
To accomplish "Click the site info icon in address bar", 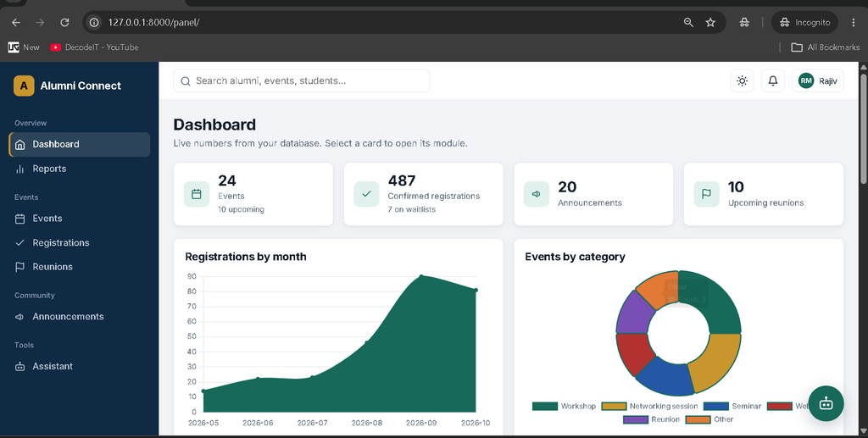I will (x=95, y=22).
